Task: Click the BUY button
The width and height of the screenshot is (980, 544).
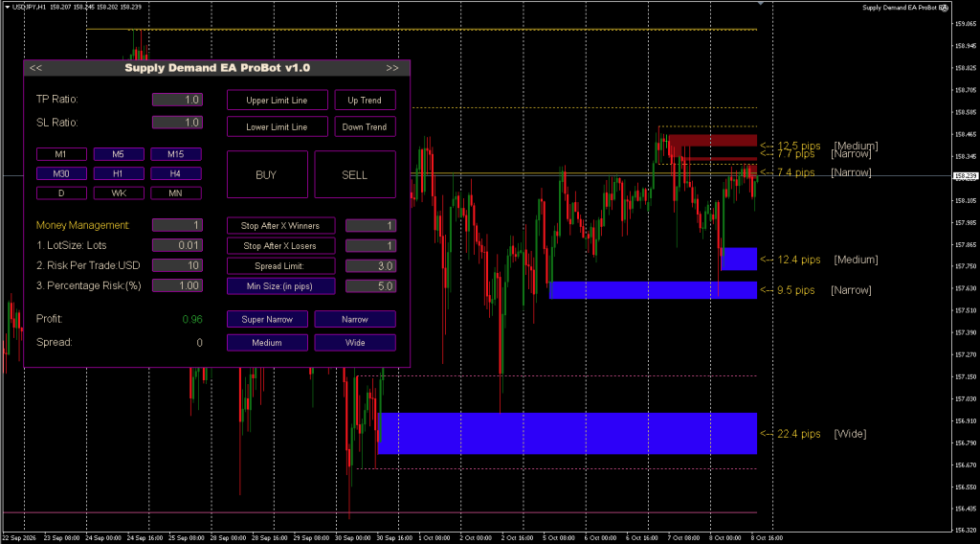Action: 267,174
